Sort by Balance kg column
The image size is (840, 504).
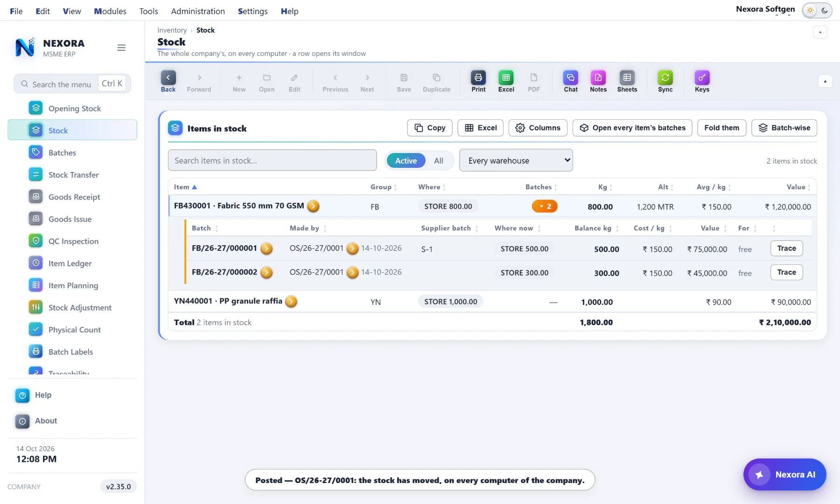click(x=596, y=228)
